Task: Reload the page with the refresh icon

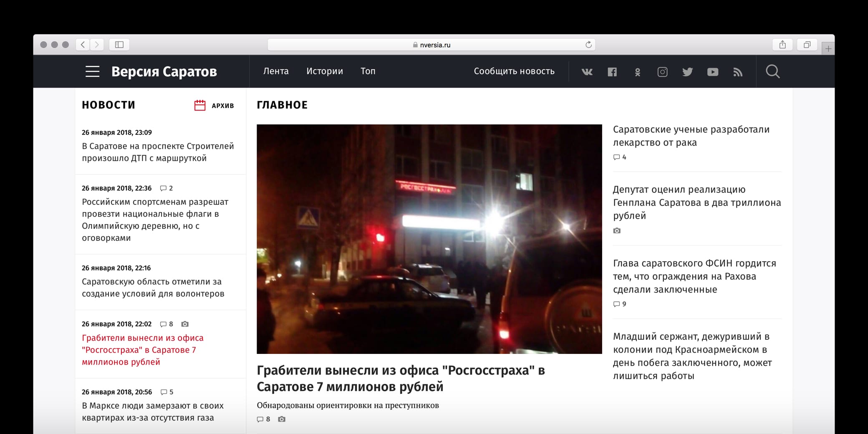Action: [588, 45]
